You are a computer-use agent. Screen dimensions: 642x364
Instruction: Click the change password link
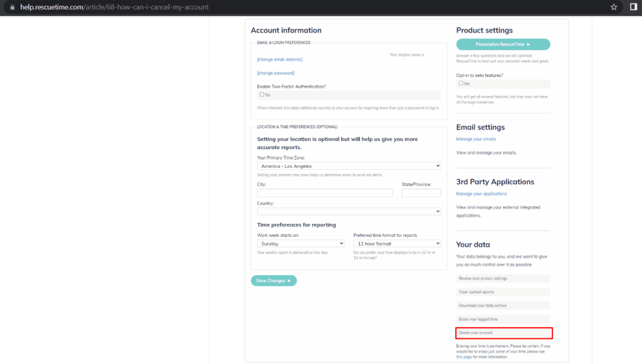click(x=276, y=73)
